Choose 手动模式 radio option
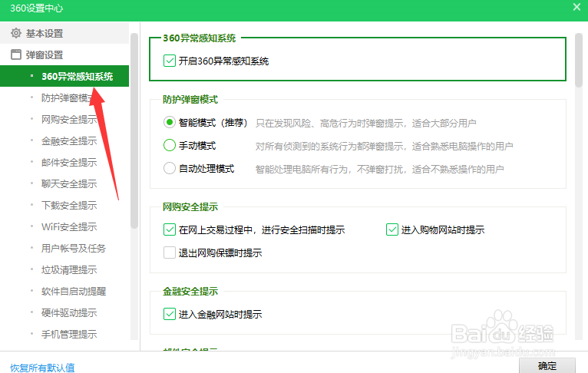The width and height of the screenshot is (588, 373). (170, 146)
